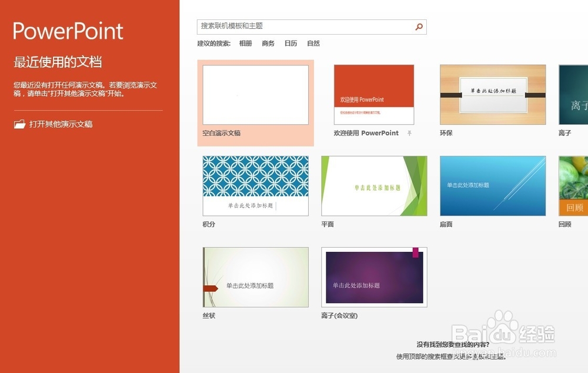Click the 离子(会议室) template name
588x373 pixels.
pyautogui.click(x=339, y=316)
